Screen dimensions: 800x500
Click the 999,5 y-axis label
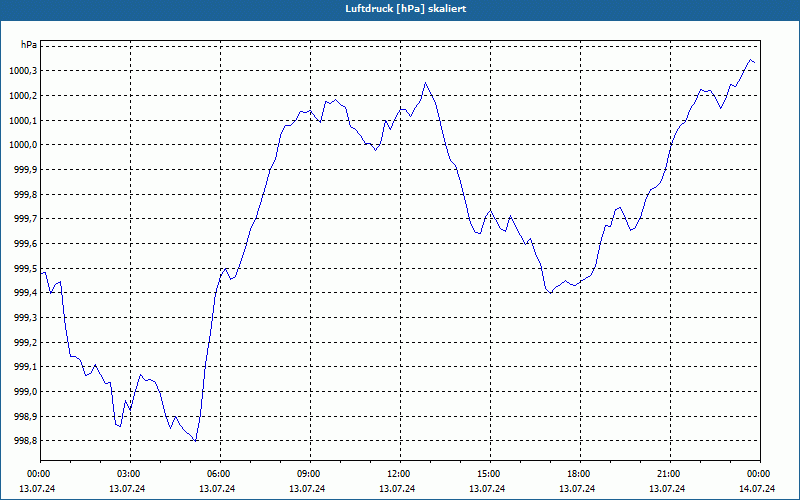[x=26, y=269]
